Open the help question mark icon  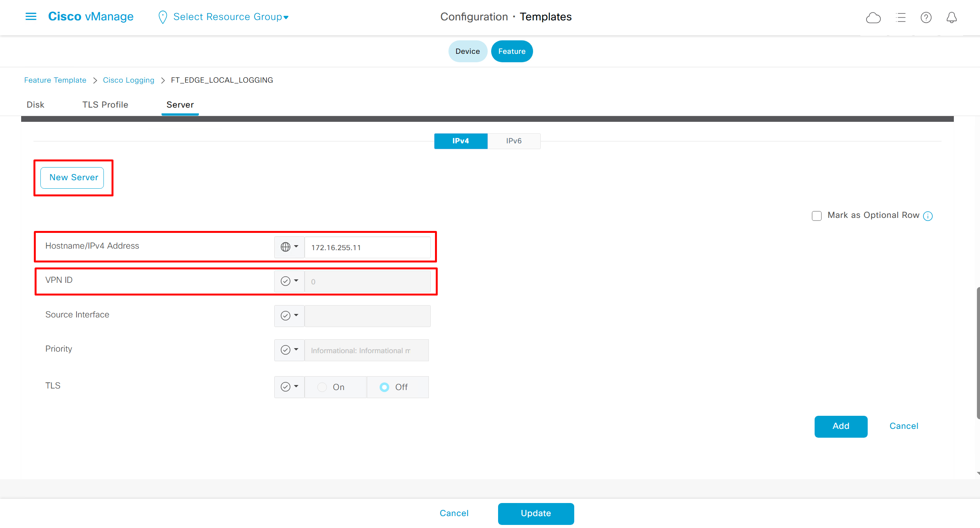[x=926, y=18]
